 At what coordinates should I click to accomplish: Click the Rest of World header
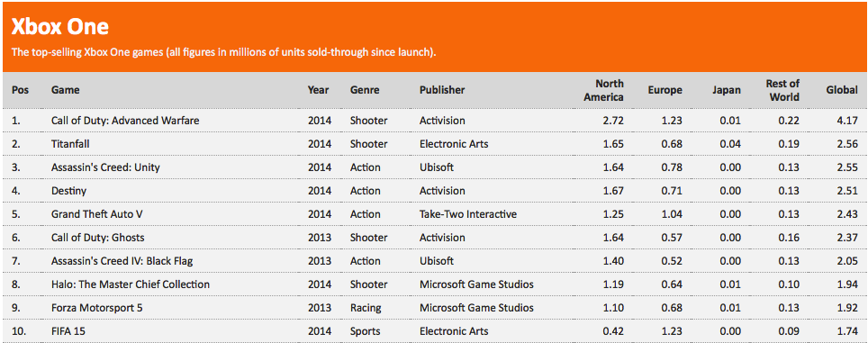[x=782, y=90]
